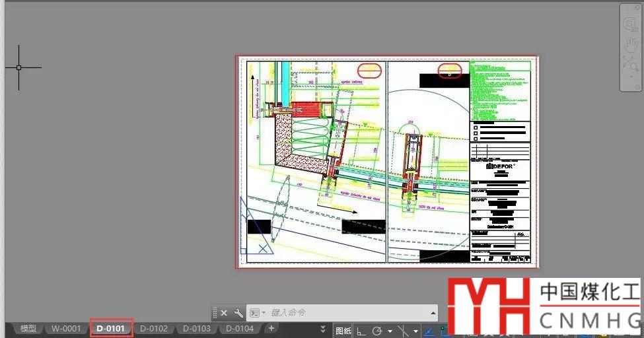Viewport: 644px width, 338px height.
Task: Open the navigation wheel in the nav bar
Action: [x=630, y=24]
